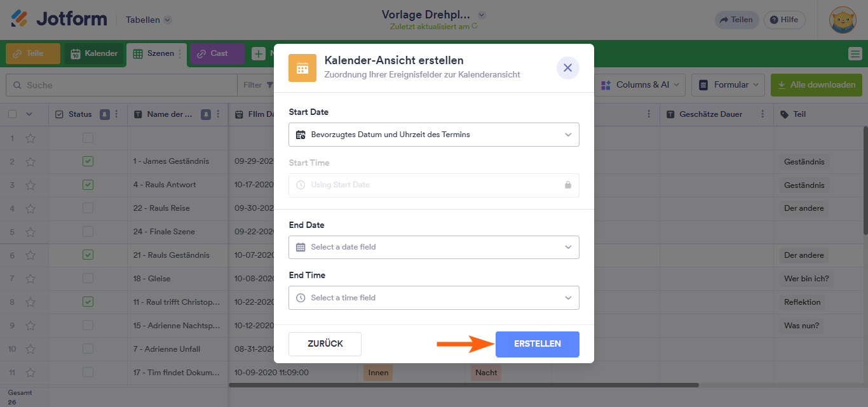
Task: Click the Jotform logo
Action: coord(59,19)
